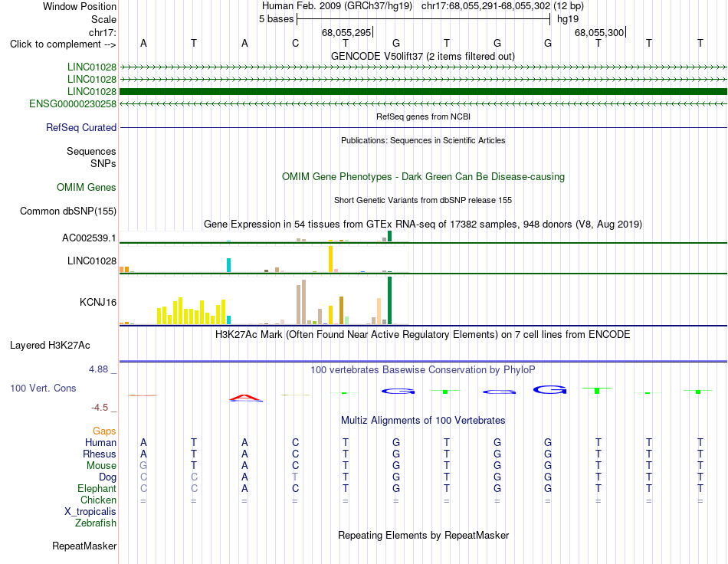This screenshot has width=728, height=564.
Task: Click the 68,055,300 position marker
Action: click(599, 32)
